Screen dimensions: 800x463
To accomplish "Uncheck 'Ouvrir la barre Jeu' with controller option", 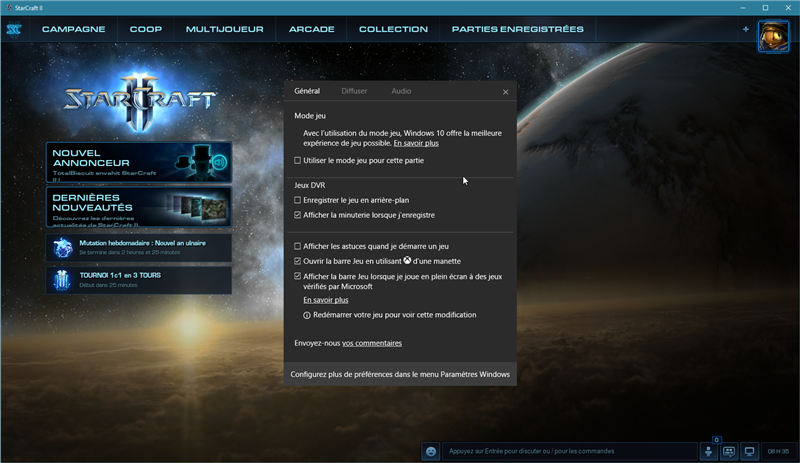I will pyautogui.click(x=297, y=261).
